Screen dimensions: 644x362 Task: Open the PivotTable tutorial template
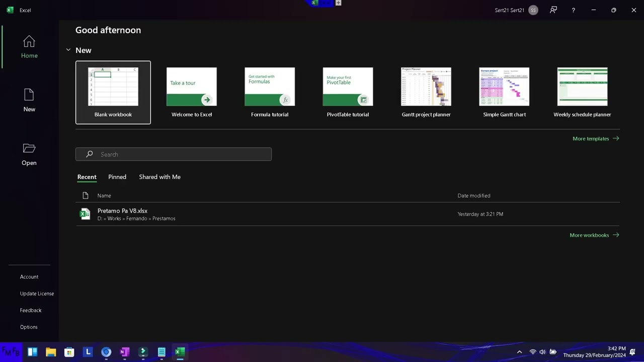pos(348,93)
